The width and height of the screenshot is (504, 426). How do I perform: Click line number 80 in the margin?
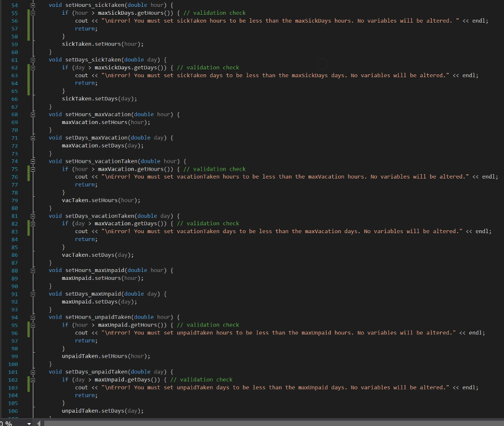tap(15, 208)
